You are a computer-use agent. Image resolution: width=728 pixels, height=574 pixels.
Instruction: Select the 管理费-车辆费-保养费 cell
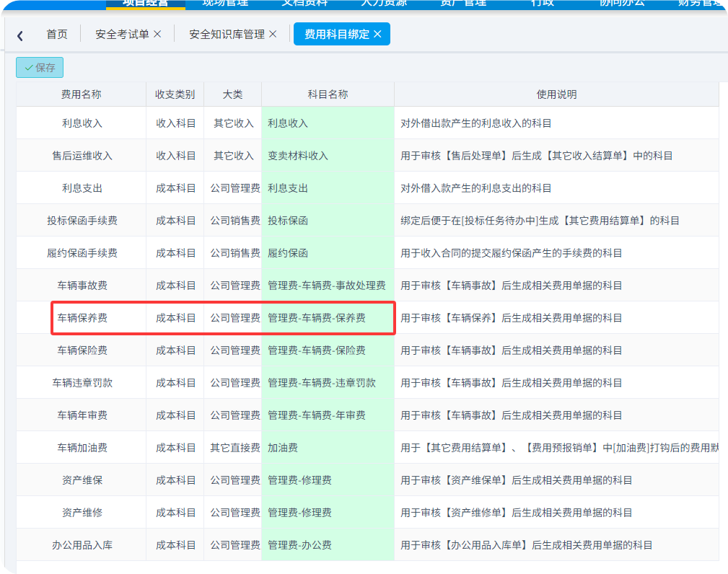click(x=328, y=318)
